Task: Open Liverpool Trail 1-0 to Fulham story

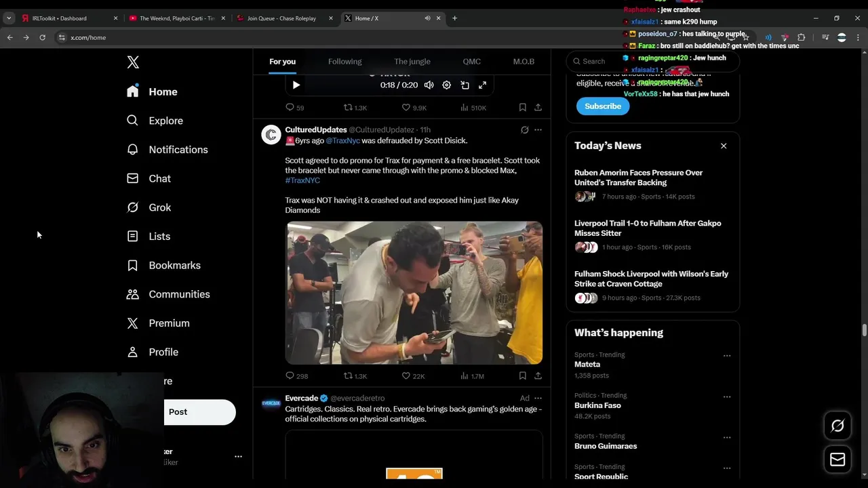Action: click(x=652, y=235)
